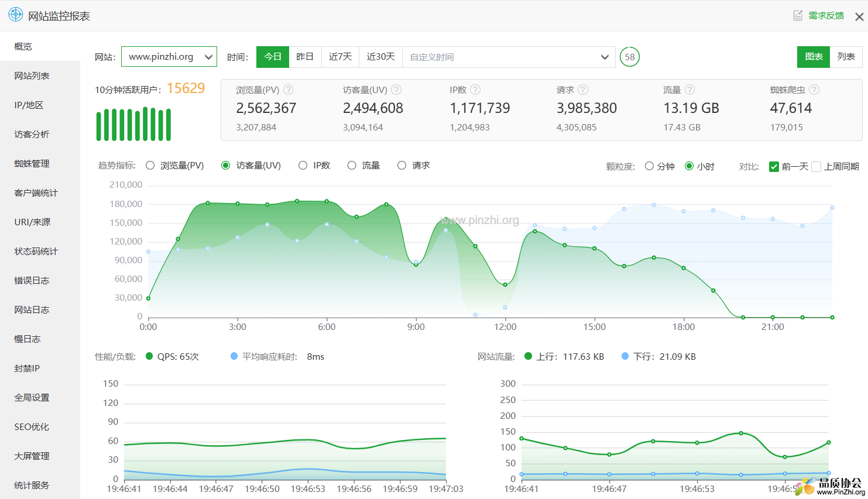This screenshot has height=499, width=868.
Task: Switch to 列表 list view
Action: (x=846, y=57)
